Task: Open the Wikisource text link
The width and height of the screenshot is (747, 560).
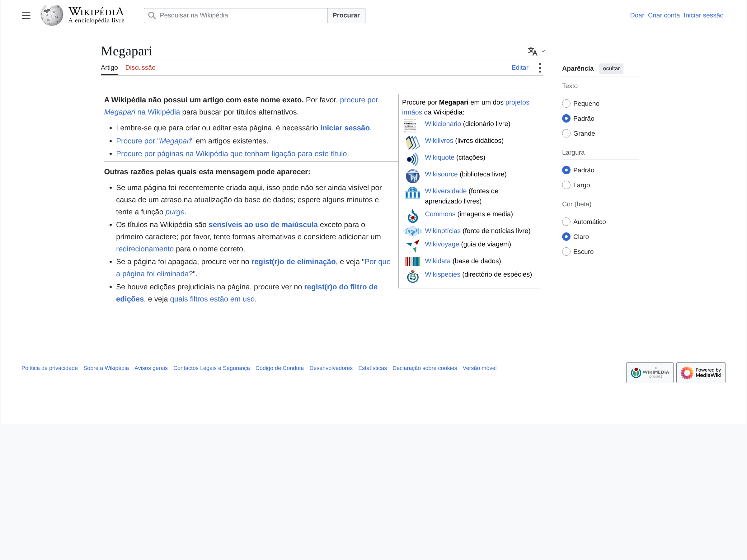Action: pyautogui.click(x=441, y=174)
